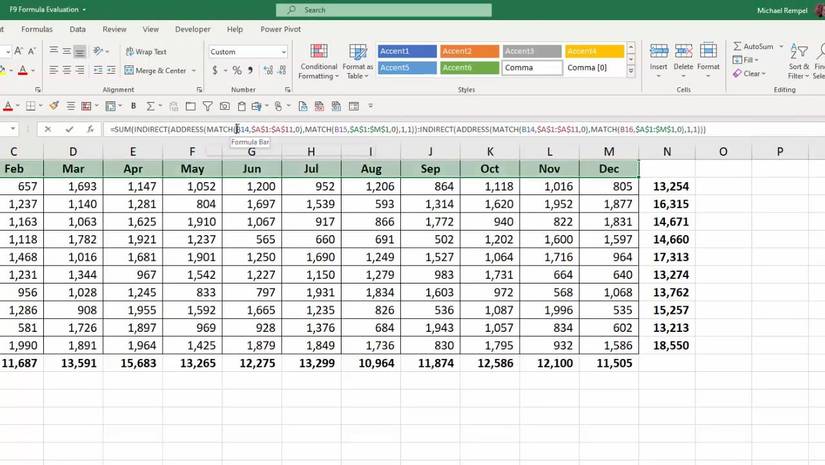Open the Formulas ribbon tab
The image size is (825, 465).
click(x=37, y=30)
